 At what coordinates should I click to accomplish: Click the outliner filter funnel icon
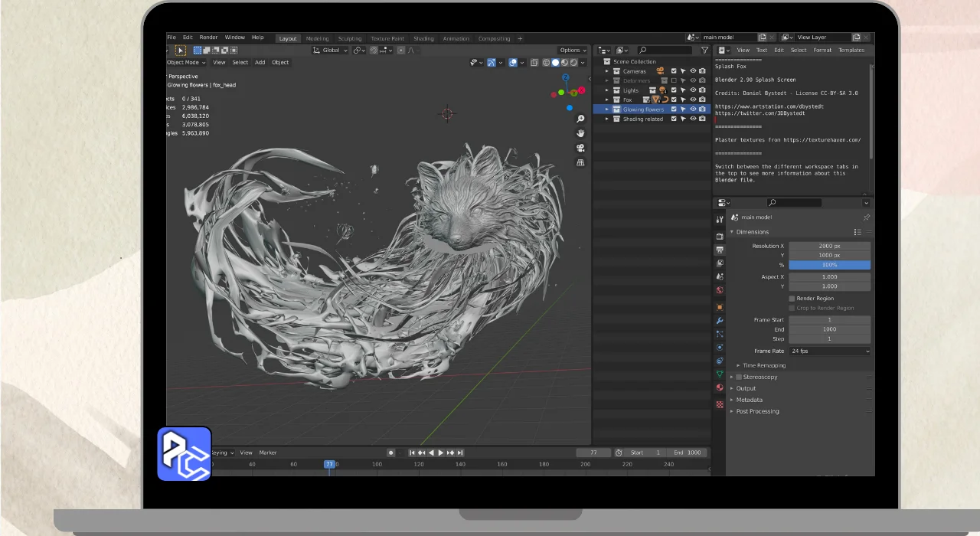pyautogui.click(x=704, y=51)
